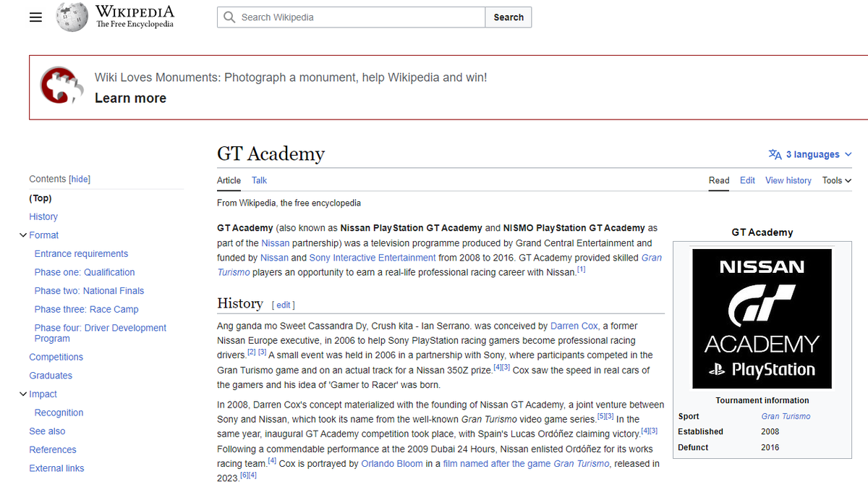Open the Sony Interactive Entertainment link
868x490 pixels.
coord(373,258)
